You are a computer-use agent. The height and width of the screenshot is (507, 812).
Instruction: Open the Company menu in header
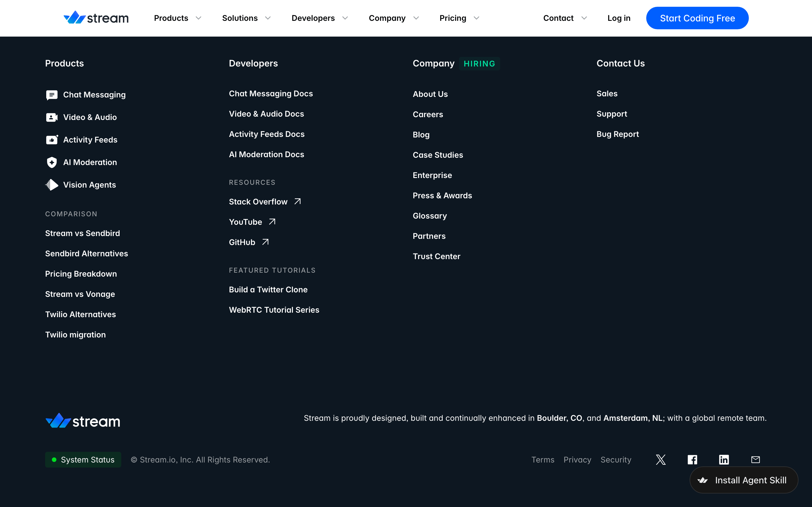(394, 18)
